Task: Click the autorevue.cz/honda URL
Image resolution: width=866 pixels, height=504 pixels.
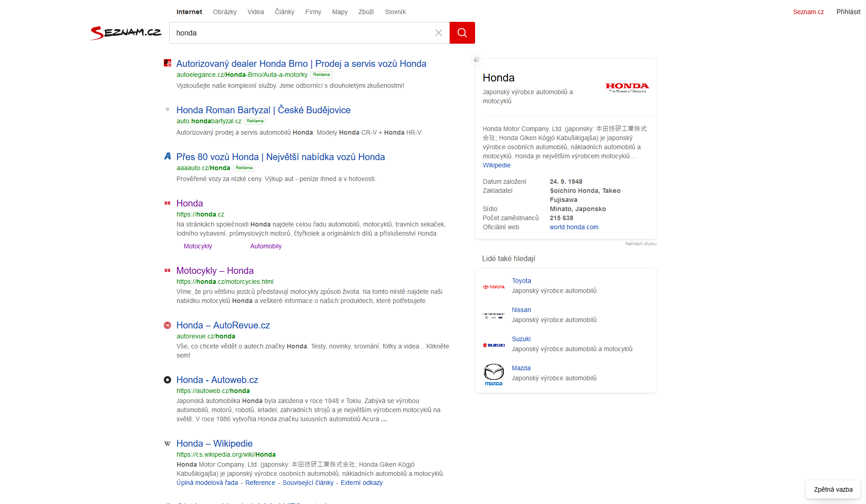Action: click(206, 336)
